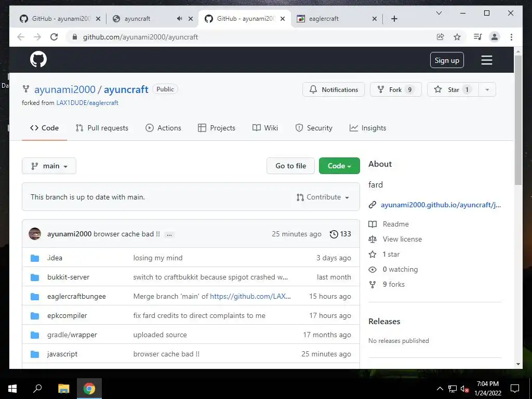Open the bukkit-server folder icon
Screen dimensions: 532x399
point(35,277)
